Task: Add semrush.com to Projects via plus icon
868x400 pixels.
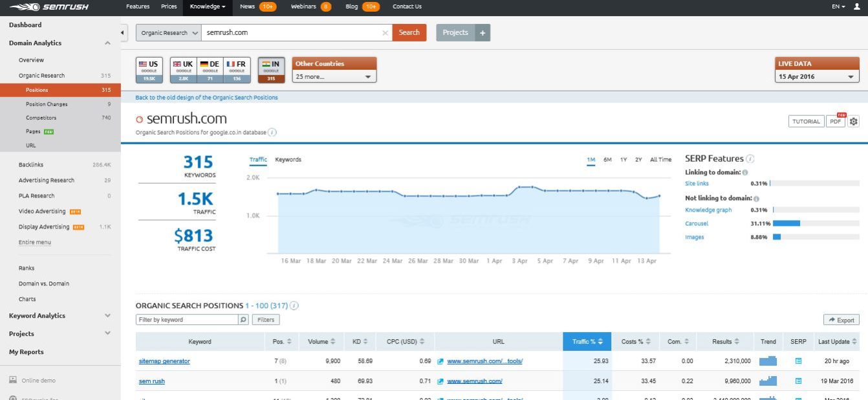Action: [x=481, y=32]
